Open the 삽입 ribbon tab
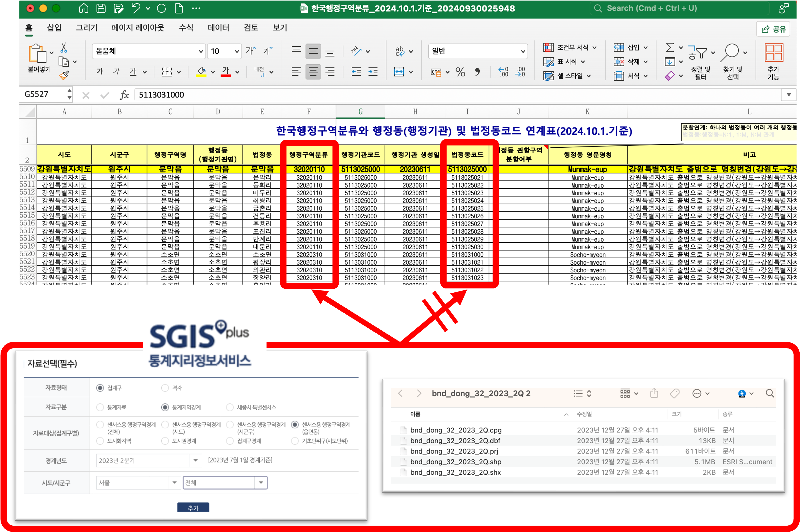This screenshot has height=532, width=800. coord(54,27)
